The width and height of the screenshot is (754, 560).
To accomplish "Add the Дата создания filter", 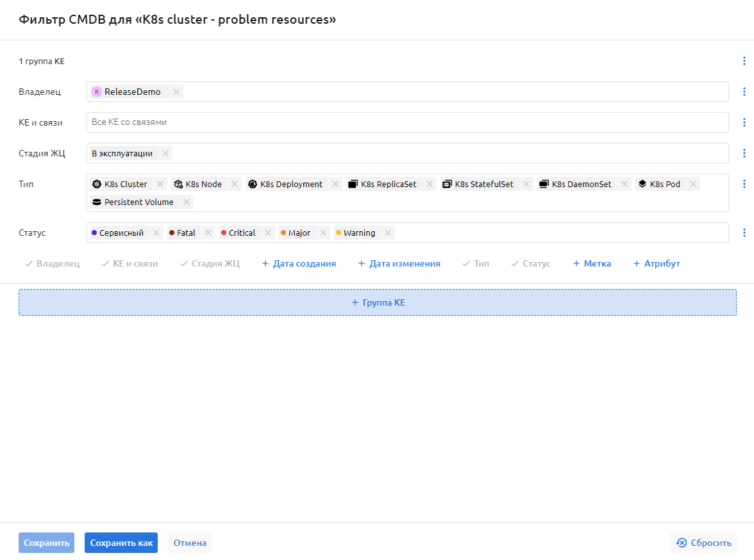I will pos(299,263).
